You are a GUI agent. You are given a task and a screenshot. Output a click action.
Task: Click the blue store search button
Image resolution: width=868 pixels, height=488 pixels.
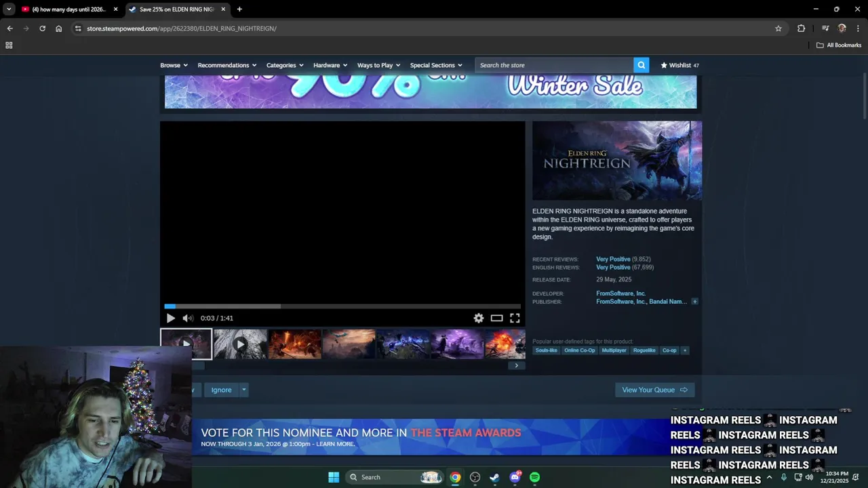click(x=642, y=65)
